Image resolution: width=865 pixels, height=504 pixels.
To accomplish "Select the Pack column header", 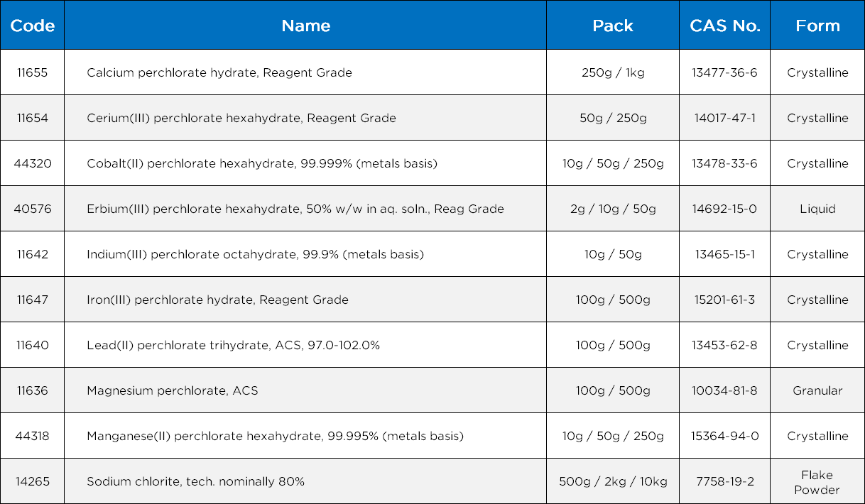I will tap(613, 26).
